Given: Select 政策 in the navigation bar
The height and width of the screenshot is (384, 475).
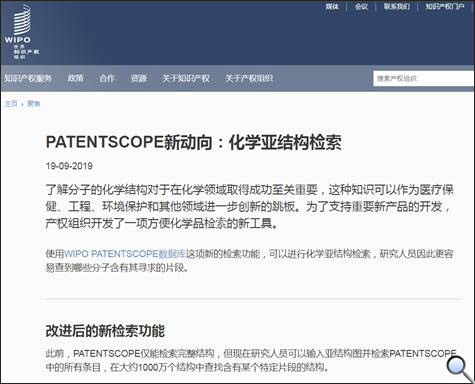Looking at the screenshot, I should 76,78.
